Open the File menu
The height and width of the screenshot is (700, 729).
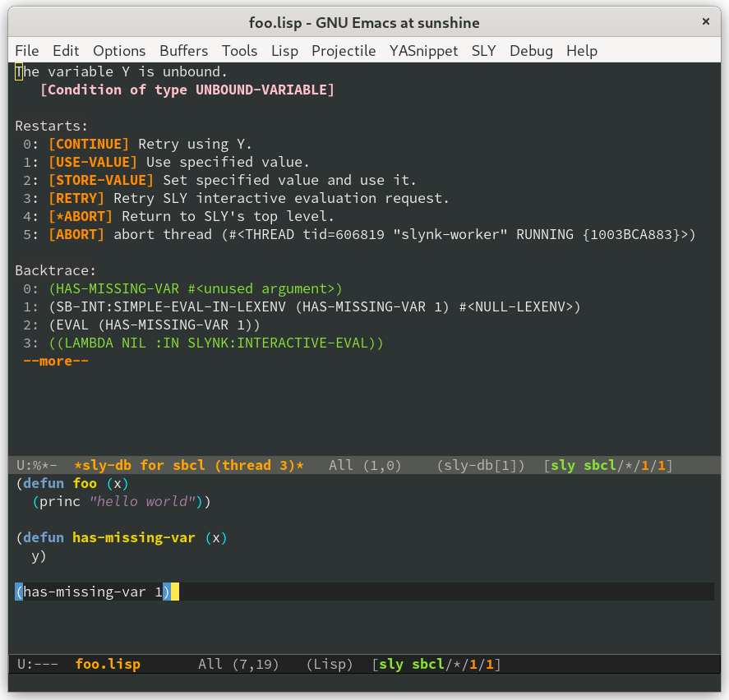26,51
